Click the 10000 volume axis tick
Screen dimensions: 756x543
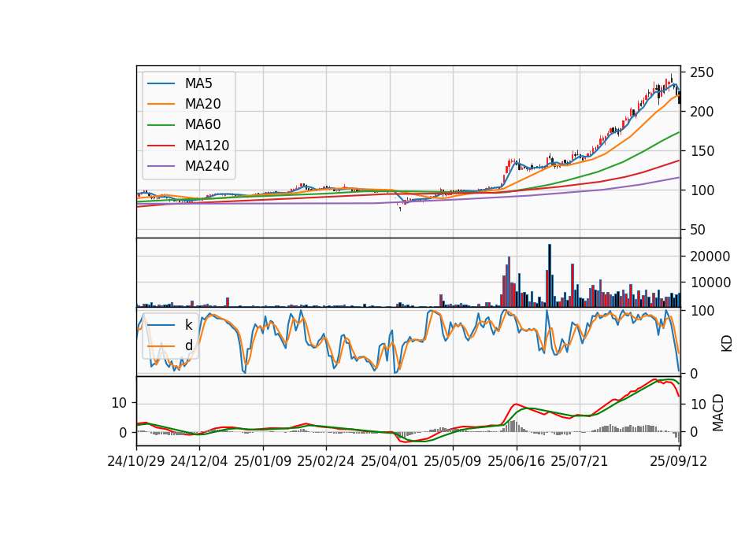710,283
